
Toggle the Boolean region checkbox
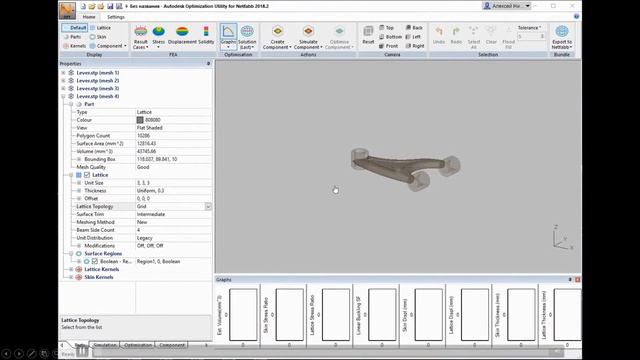[x=95, y=261]
